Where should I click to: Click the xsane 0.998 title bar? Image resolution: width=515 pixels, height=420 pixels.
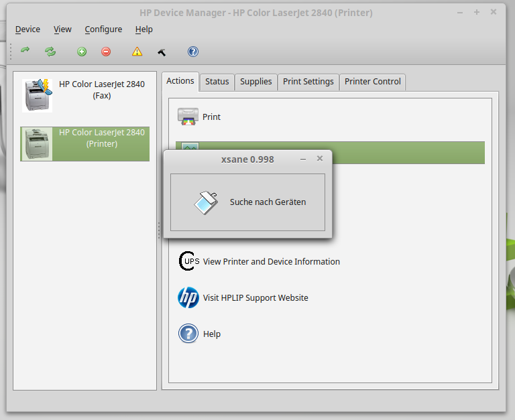point(247,159)
